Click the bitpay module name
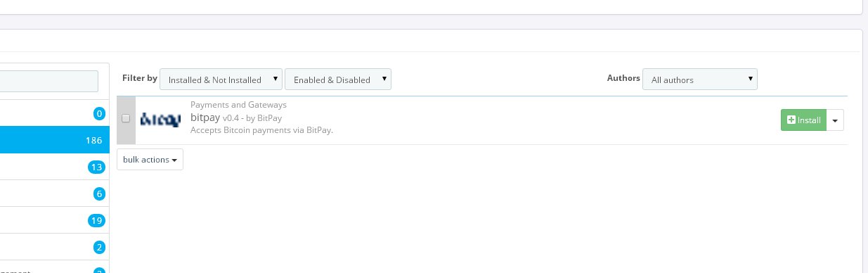The image size is (868, 273). point(205,118)
